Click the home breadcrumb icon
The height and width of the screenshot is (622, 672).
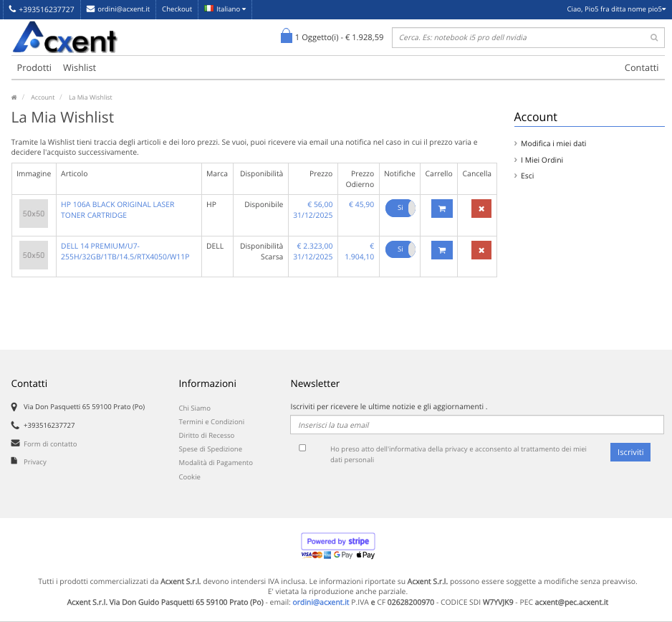(14, 97)
